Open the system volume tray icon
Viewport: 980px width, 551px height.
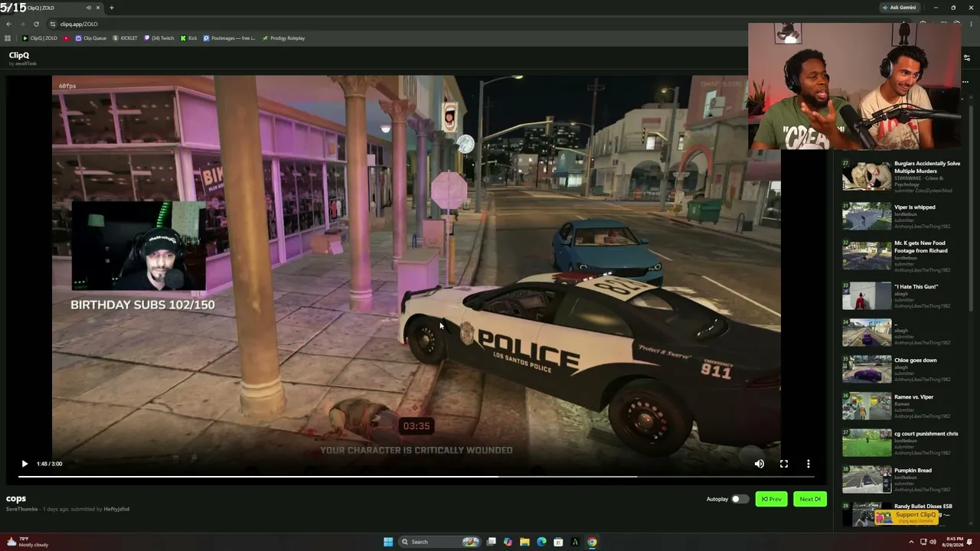point(933,542)
